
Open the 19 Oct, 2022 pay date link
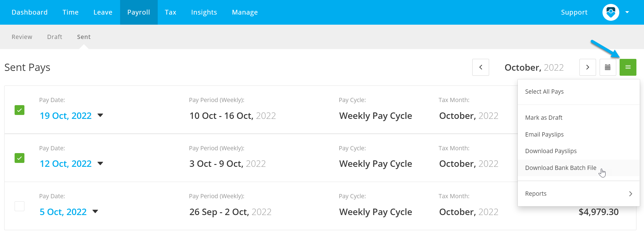tap(66, 116)
